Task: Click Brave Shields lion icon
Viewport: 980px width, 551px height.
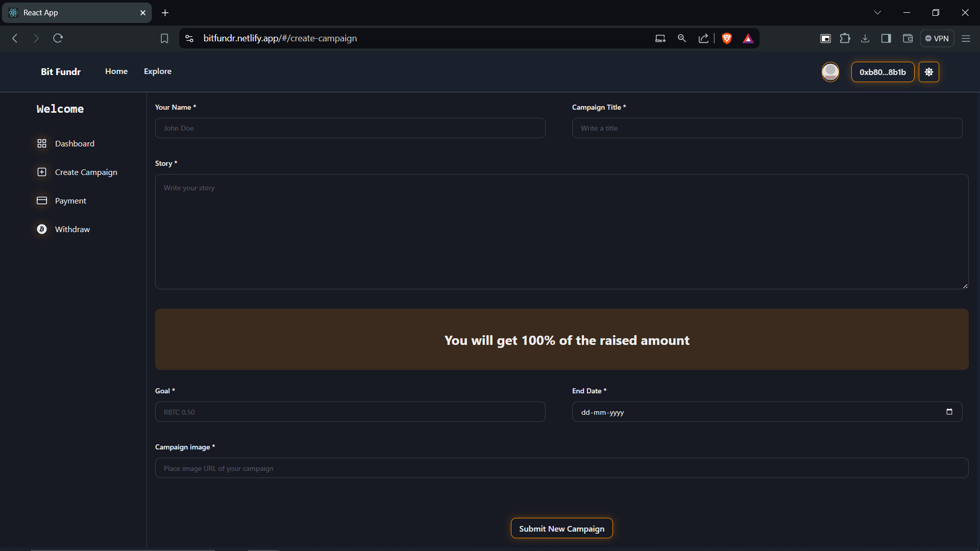Action: [727, 38]
